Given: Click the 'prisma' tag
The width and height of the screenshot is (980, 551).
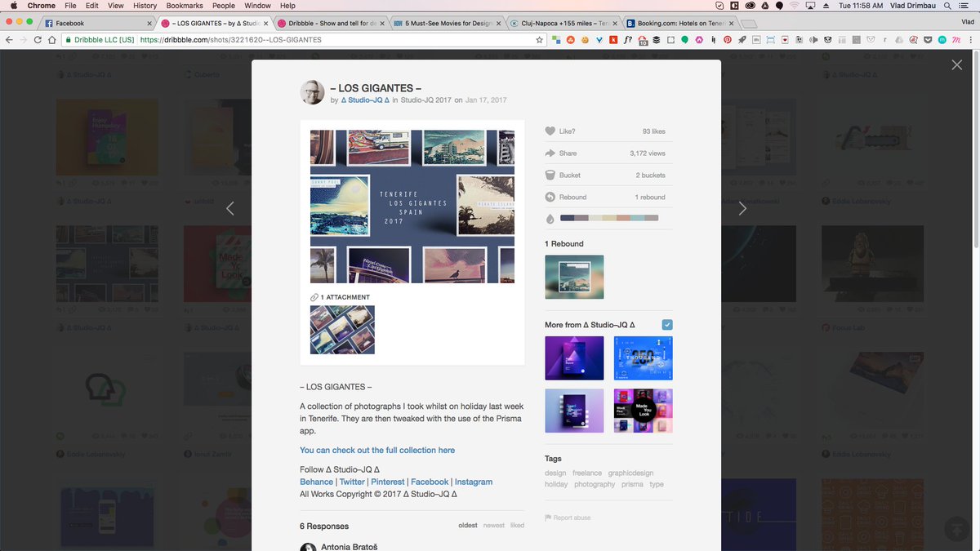Looking at the screenshot, I should click(632, 484).
